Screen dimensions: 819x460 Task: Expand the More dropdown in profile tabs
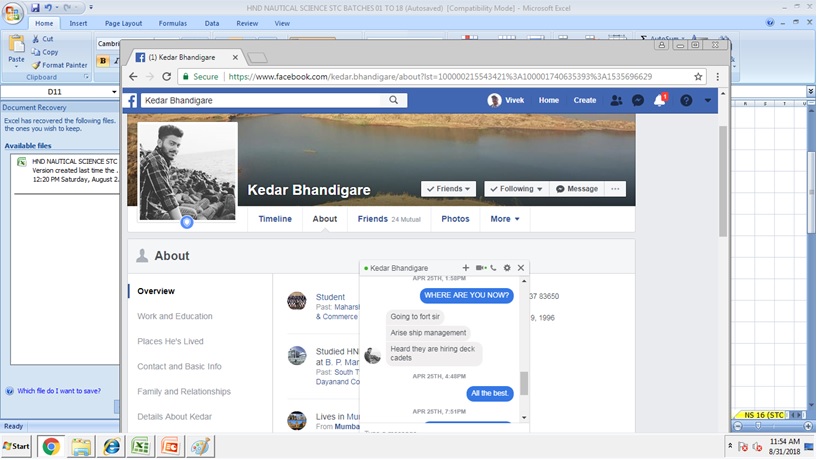pos(504,219)
